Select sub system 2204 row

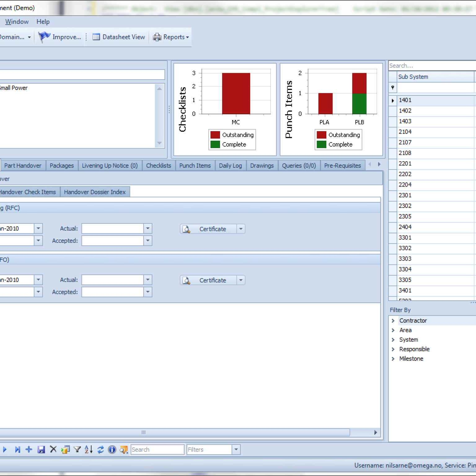[432, 185]
